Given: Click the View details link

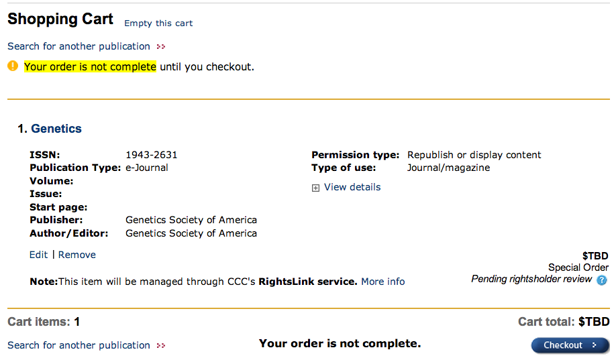Looking at the screenshot, I should pos(352,187).
